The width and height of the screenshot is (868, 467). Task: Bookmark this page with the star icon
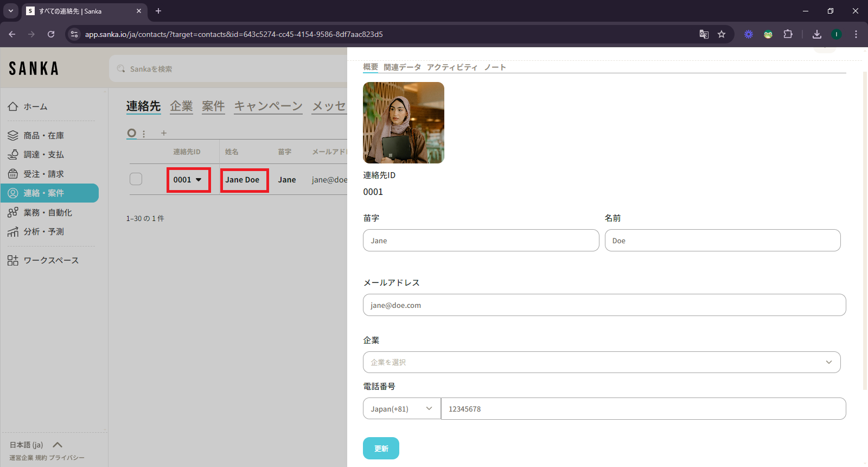coord(722,34)
